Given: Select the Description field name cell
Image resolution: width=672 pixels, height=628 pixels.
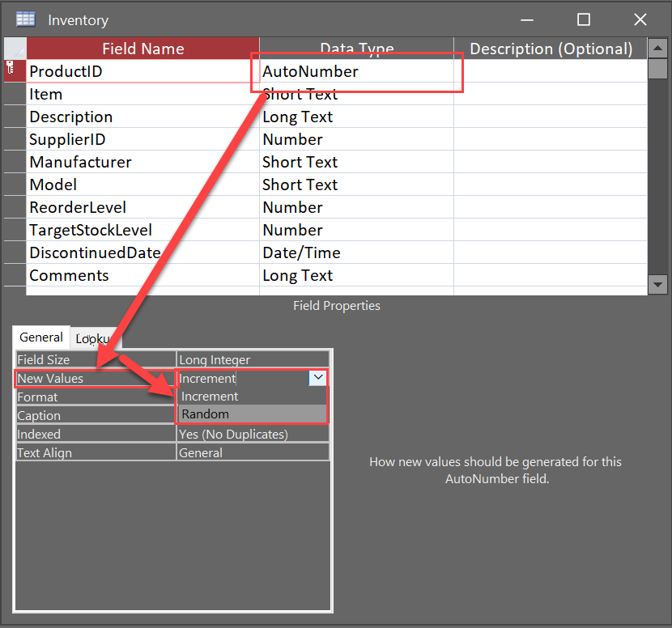Looking at the screenshot, I should (x=142, y=117).
